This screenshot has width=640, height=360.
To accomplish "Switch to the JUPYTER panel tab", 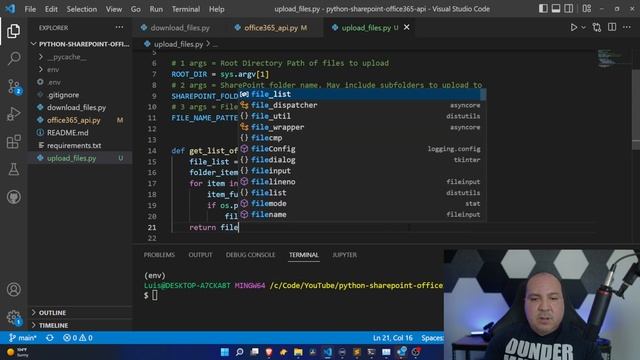I will point(344,255).
